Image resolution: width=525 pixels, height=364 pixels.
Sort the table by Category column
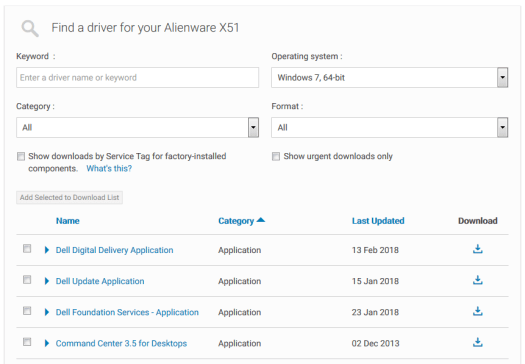coord(236,221)
